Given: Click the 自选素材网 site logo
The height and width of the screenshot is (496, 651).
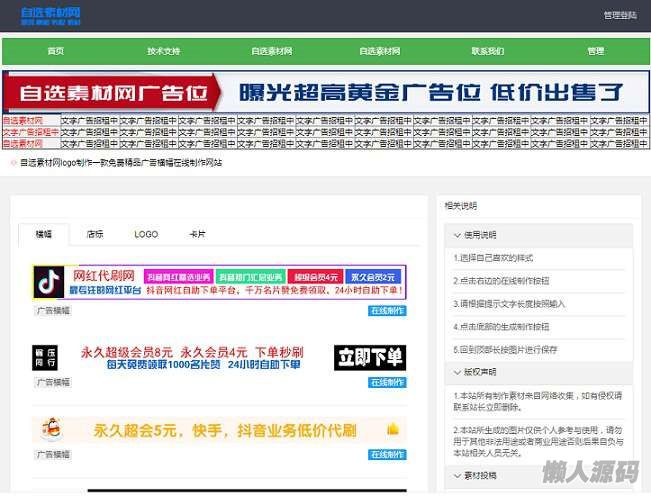Looking at the screenshot, I should (51, 15).
